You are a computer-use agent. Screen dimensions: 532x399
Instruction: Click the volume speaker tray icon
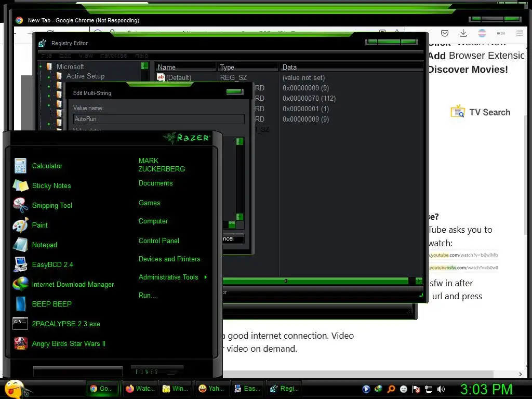[441, 389]
